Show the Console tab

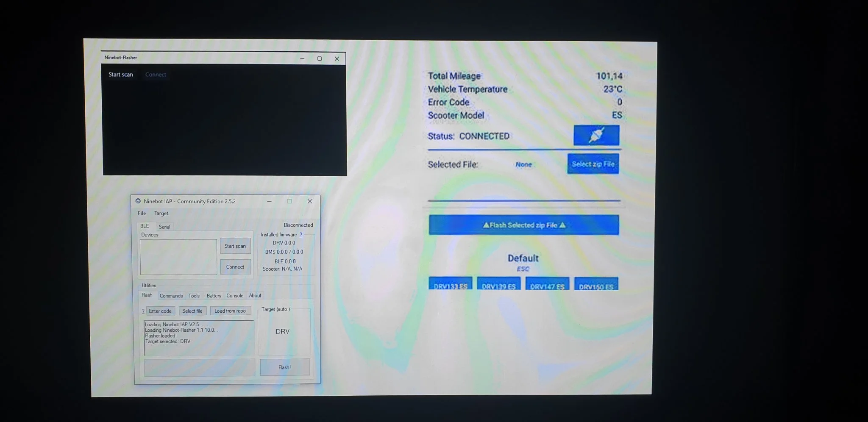235,296
